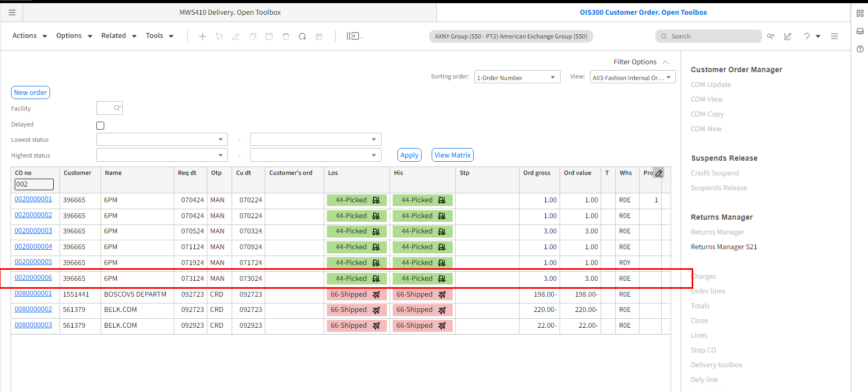Click forklift icon in His cell of order 0020000003
868x392 pixels.
pyautogui.click(x=442, y=231)
